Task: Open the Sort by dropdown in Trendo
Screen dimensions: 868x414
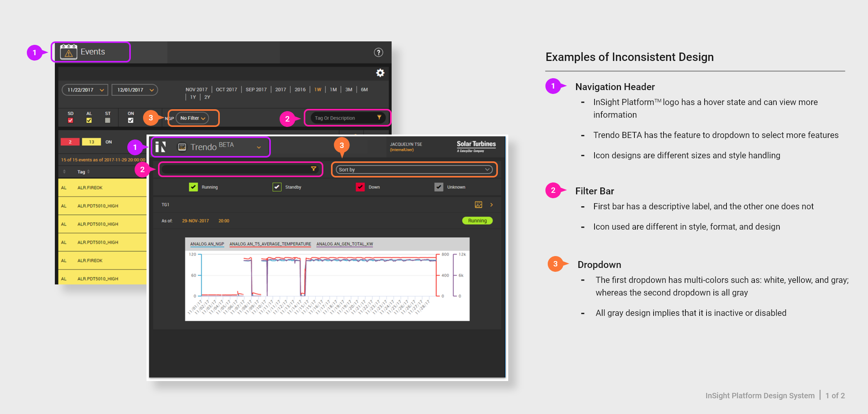Action: point(414,169)
